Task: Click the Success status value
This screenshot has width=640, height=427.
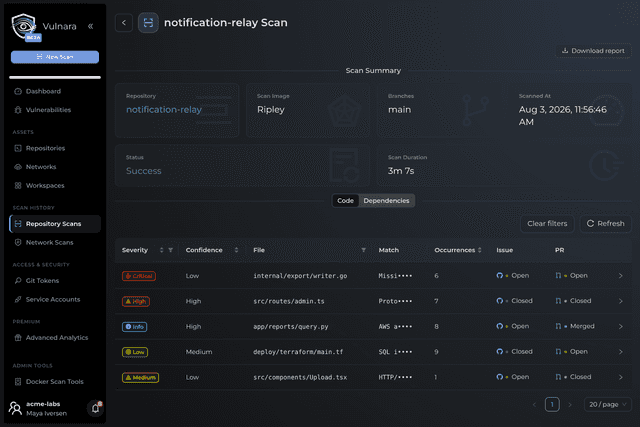Action: coord(144,171)
